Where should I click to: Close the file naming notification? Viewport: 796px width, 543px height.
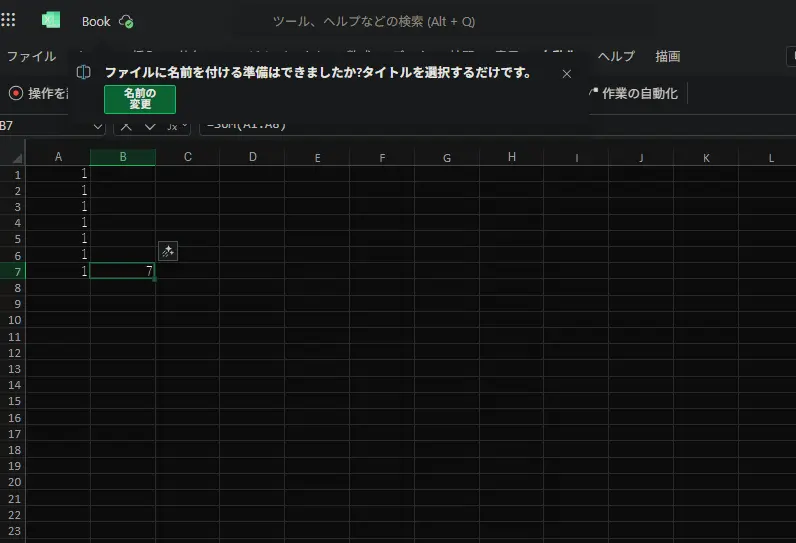pos(567,73)
